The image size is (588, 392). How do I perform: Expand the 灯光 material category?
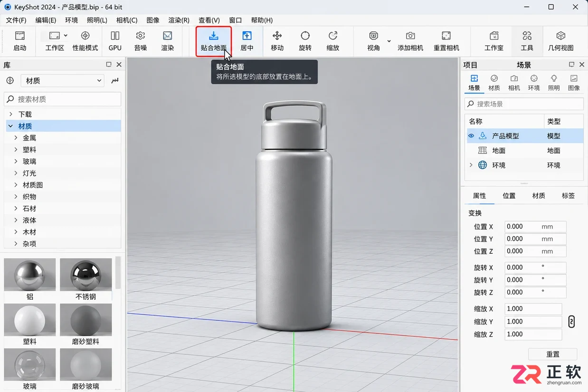(x=16, y=173)
